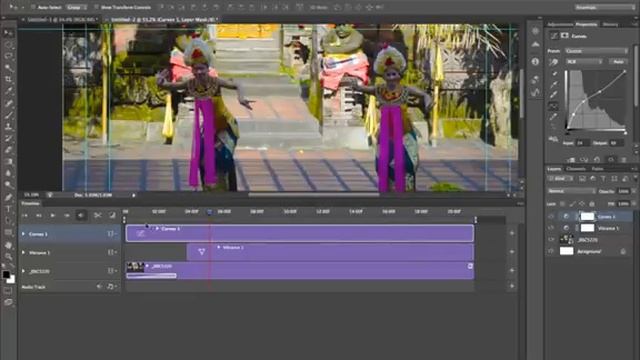Go to first frame in Timeline
Image resolution: width=640 pixels, height=360 pixels.
(25, 215)
